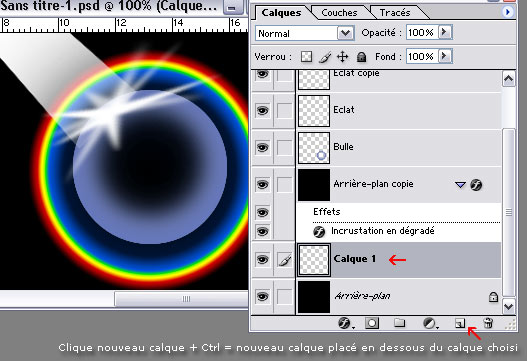This screenshot has width=527, height=361.
Task: Toggle visibility of Incrustation en dégradé effect
Action: point(262,231)
